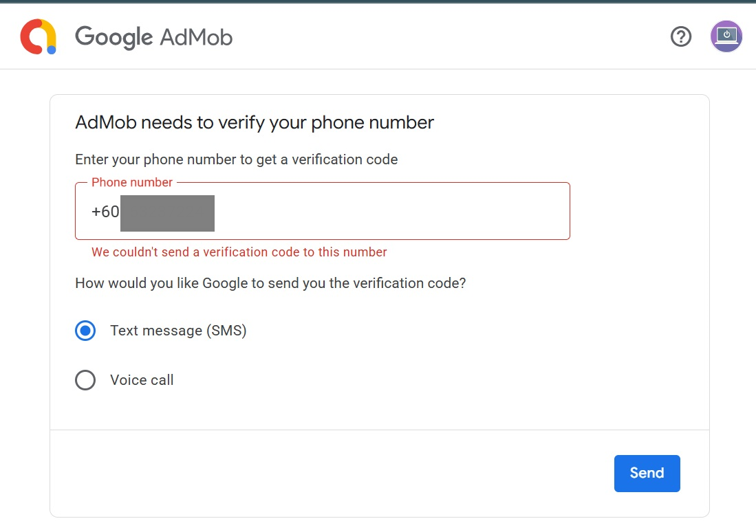The width and height of the screenshot is (756, 532).
Task: Click the "AdMob" word in header
Action: click(196, 36)
